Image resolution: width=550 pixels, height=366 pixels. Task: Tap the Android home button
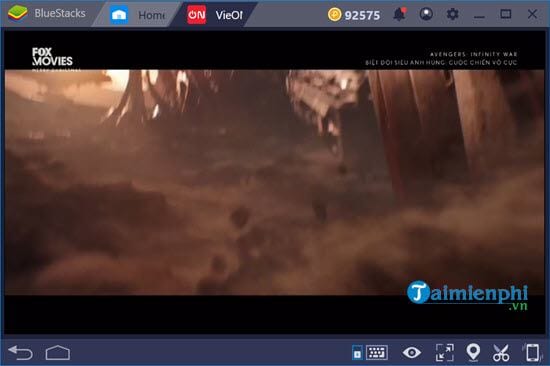[x=58, y=352]
